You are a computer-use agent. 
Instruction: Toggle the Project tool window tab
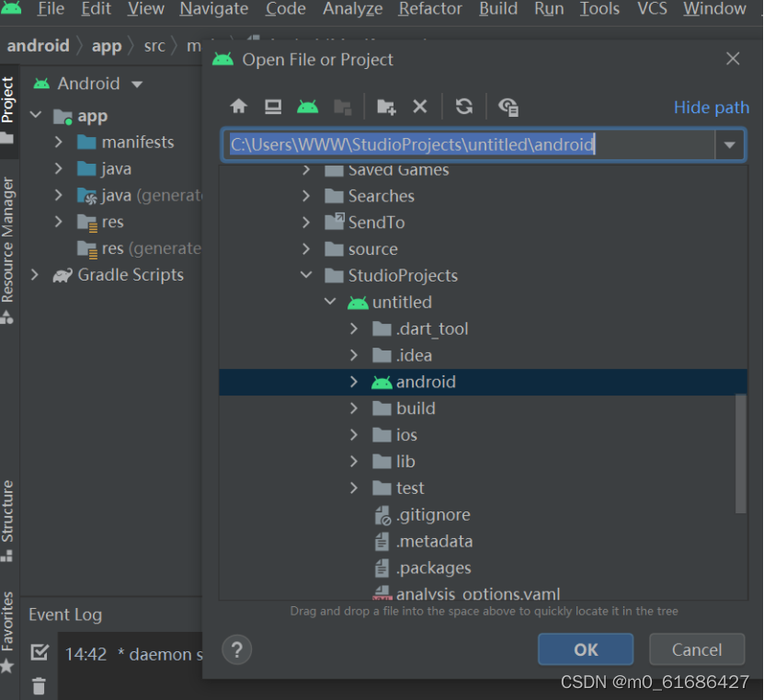(7, 110)
